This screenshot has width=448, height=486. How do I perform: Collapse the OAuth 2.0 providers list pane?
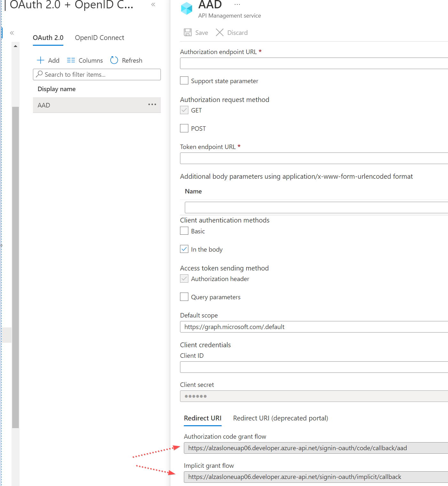click(153, 5)
